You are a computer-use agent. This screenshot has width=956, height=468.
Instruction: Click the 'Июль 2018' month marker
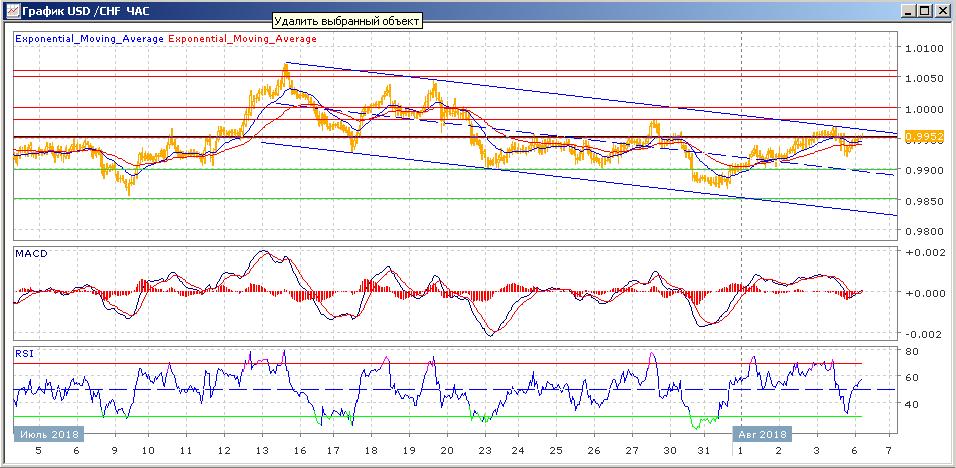[x=49, y=434]
